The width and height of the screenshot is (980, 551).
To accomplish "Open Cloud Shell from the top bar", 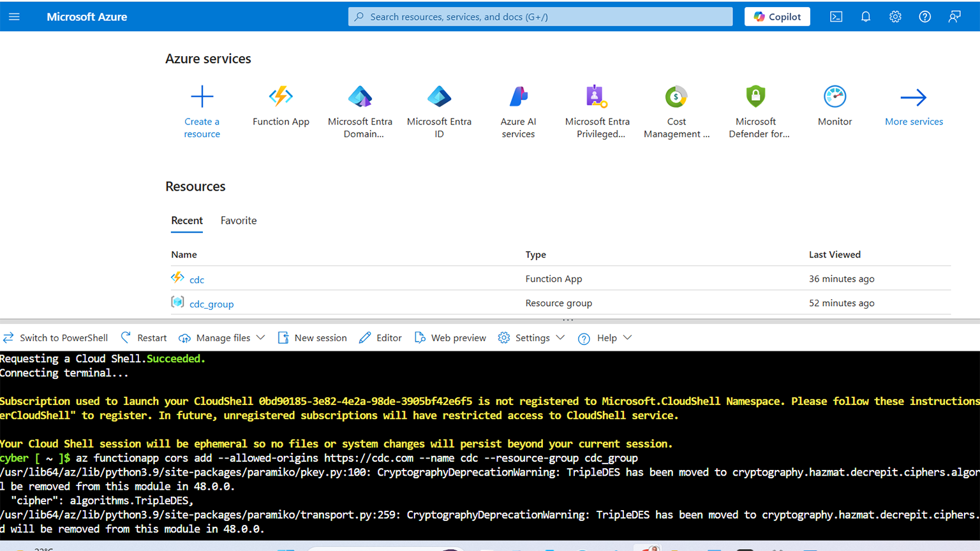I will [x=836, y=17].
